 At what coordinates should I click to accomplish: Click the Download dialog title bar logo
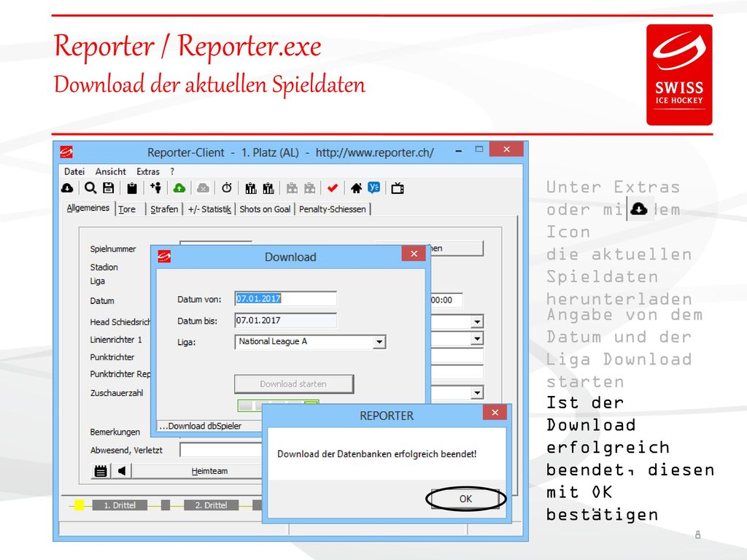click(164, 257)
